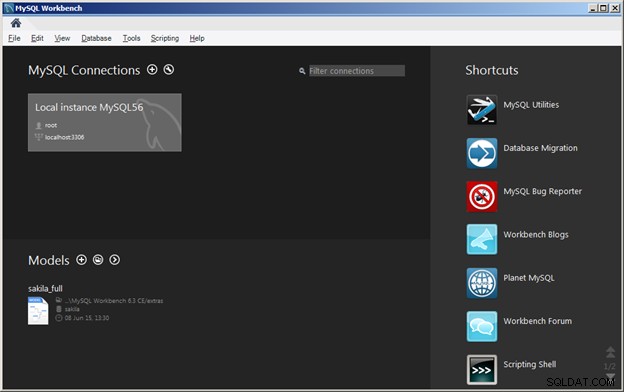624x392 pixels.
Task: Go to previous shortcuts page arrow
Action: (x=610, y=352)
